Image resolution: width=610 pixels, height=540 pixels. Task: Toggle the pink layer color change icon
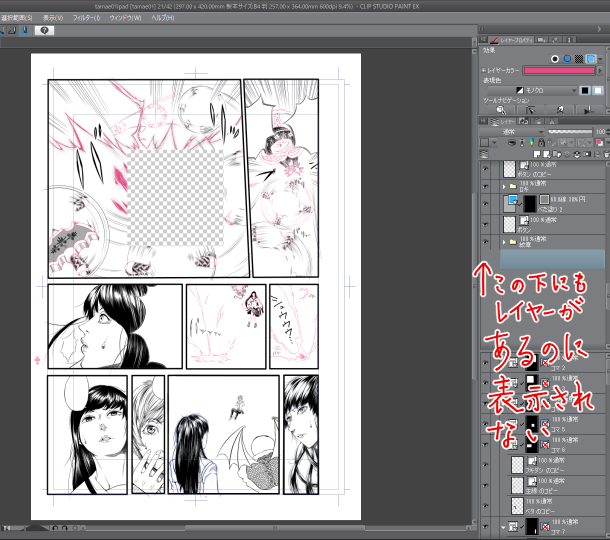pyautogui.click(x=599, y=143)
